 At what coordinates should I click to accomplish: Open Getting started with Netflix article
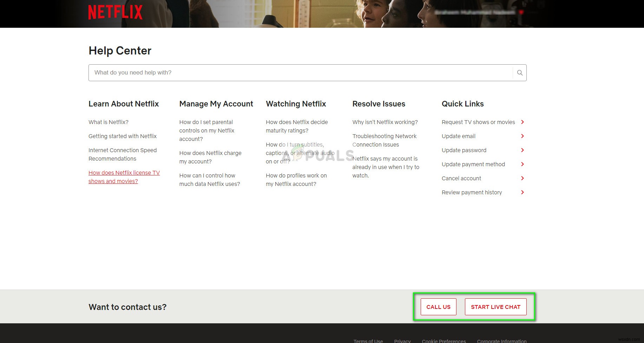click(123, 136)
